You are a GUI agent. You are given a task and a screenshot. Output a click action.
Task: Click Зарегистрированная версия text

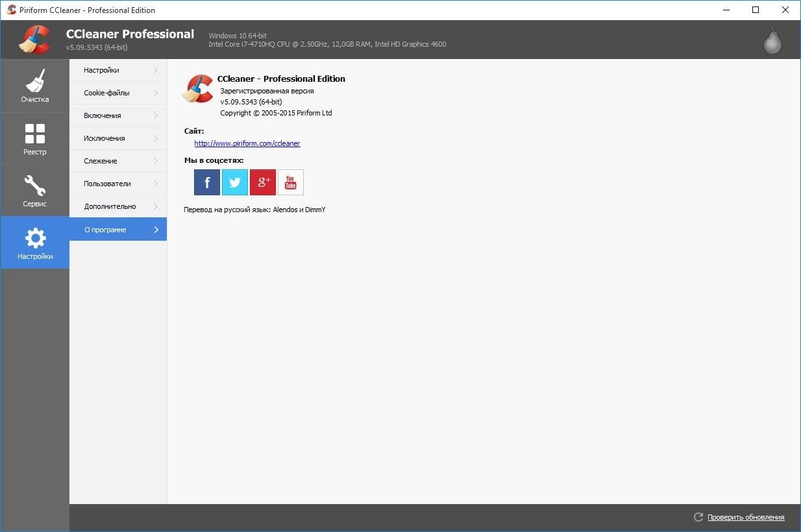[267, 91]
